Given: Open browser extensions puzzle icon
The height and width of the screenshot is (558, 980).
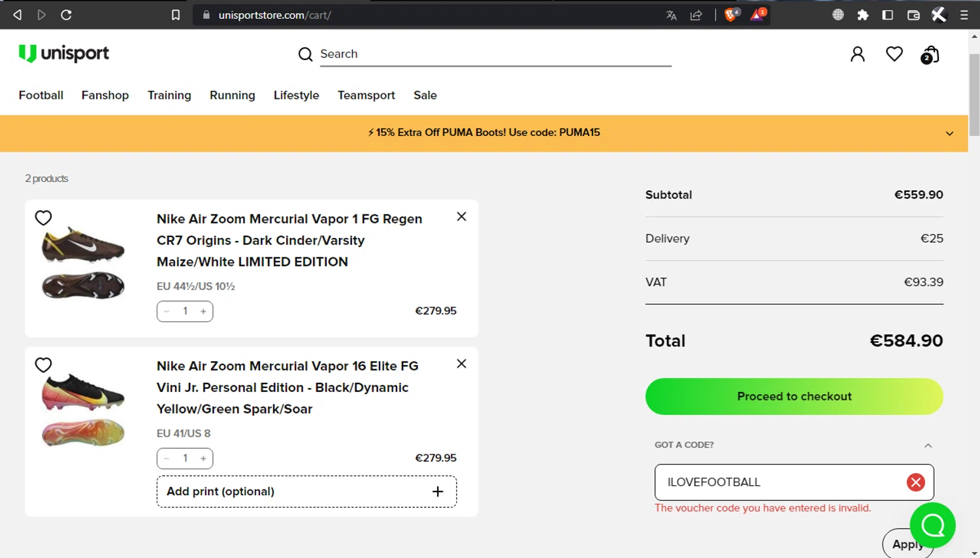Looking at the screenshot, I should tap(863, 14).
